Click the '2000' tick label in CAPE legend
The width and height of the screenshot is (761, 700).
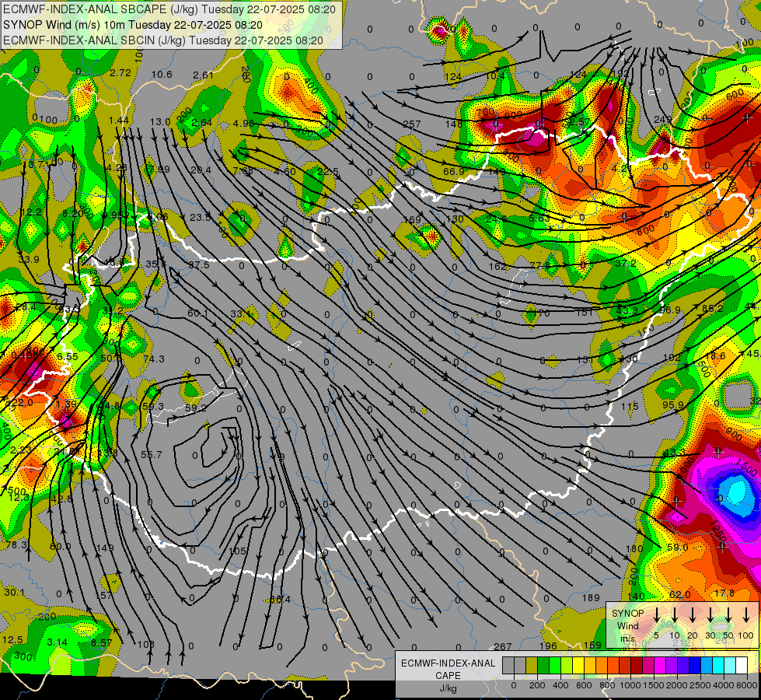[677, 685]
